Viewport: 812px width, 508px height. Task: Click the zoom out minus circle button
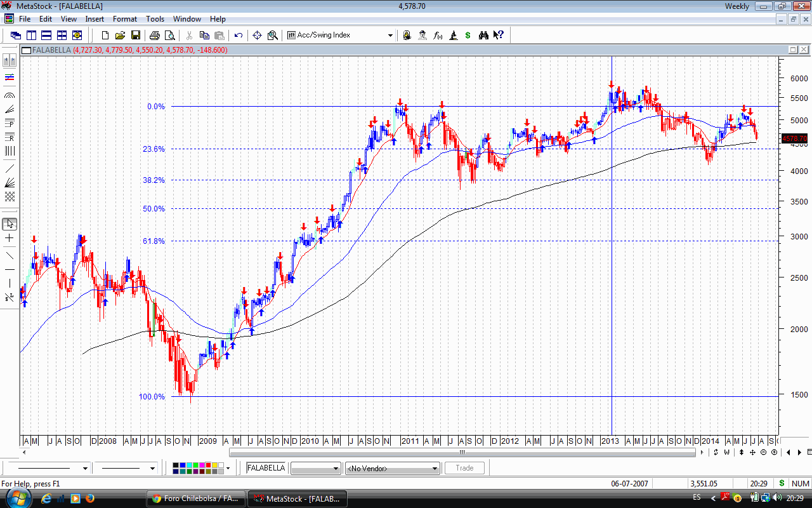[x=763, y=452]
